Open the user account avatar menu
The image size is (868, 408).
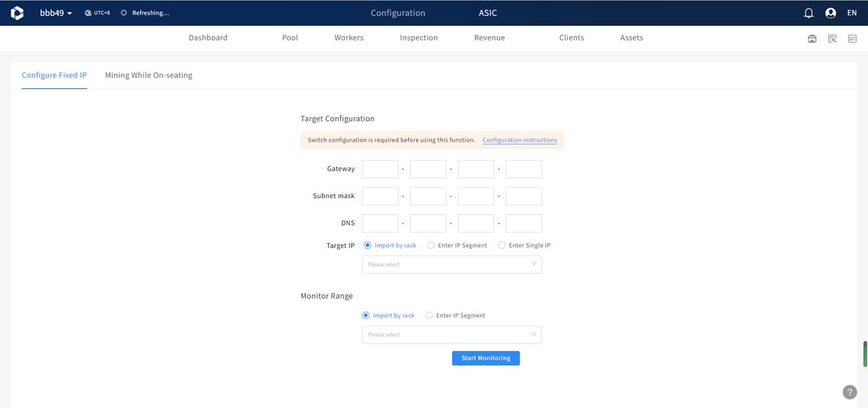[830, 13]
